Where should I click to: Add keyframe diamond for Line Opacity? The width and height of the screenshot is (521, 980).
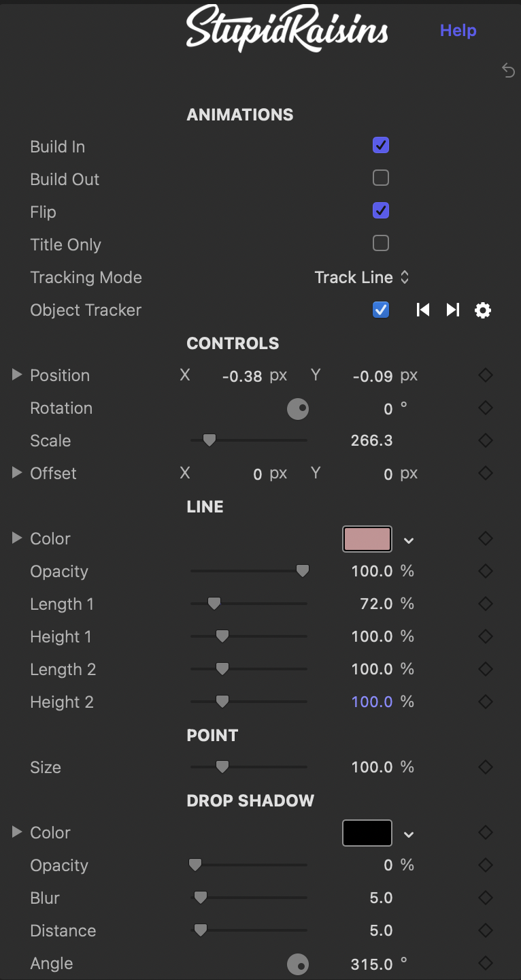tap(485, 571)
